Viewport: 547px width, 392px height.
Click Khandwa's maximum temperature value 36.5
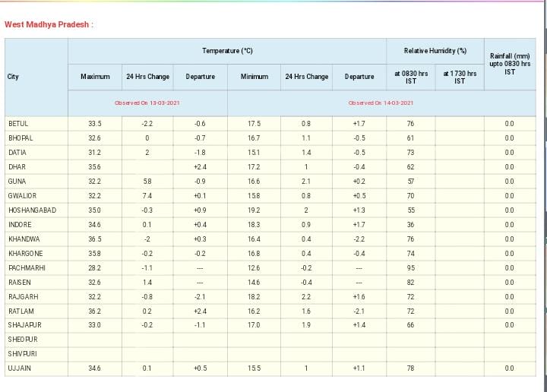pyautogui.click(x=95, y=239)
